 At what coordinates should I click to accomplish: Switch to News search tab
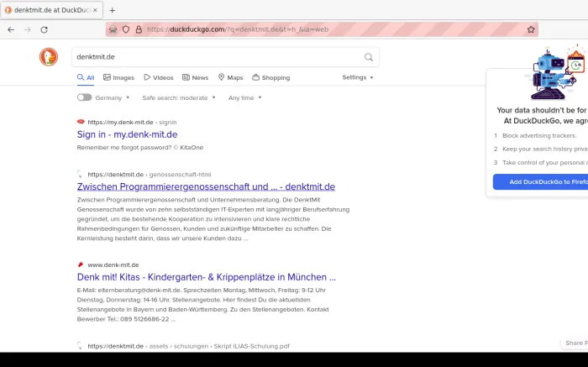click(196, 77)
